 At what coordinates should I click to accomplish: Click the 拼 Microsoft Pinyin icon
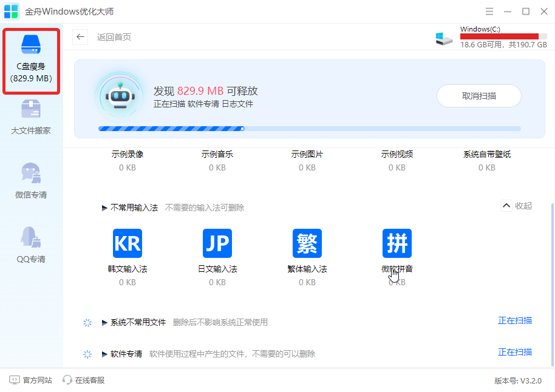(x=397, y=243)
